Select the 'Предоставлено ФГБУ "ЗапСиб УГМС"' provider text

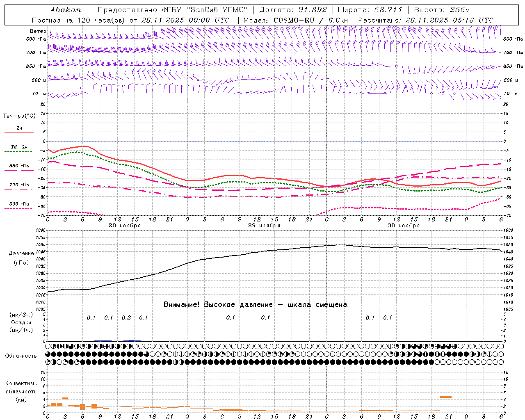(x=173, y=9)
